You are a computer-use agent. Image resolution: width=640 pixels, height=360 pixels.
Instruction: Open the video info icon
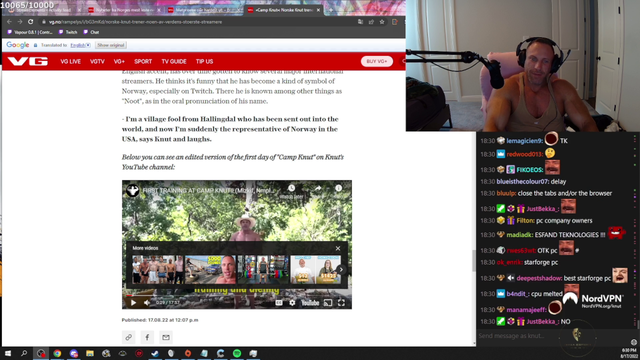click(x=338, y=188)
